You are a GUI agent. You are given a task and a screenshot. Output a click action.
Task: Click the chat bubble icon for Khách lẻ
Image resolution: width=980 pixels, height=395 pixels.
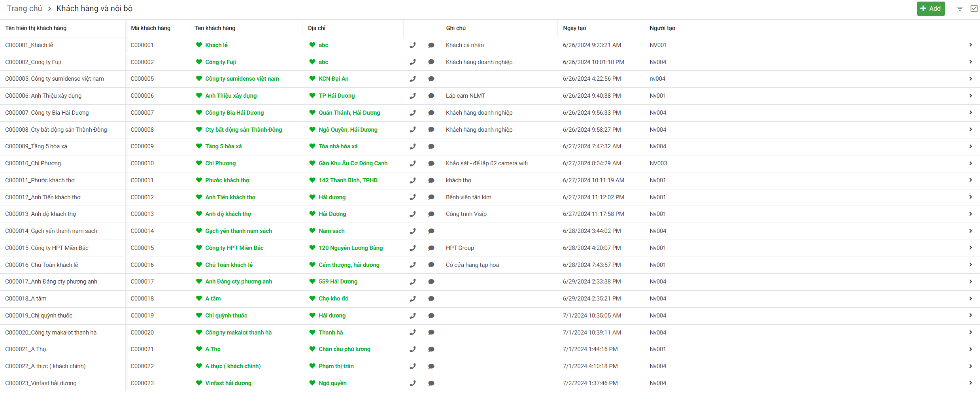coord(431,45)
